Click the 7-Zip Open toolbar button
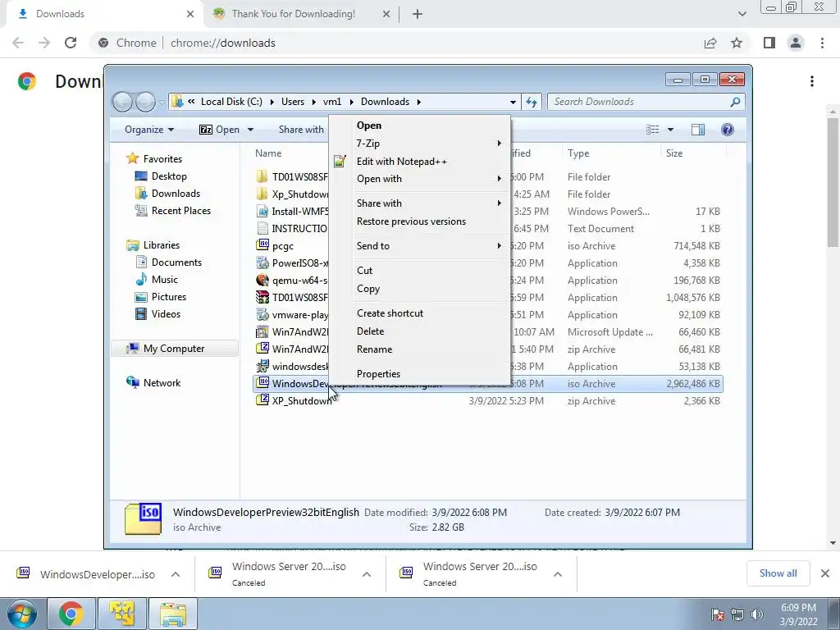Screen dimensions: 840x630 point(220,130)
